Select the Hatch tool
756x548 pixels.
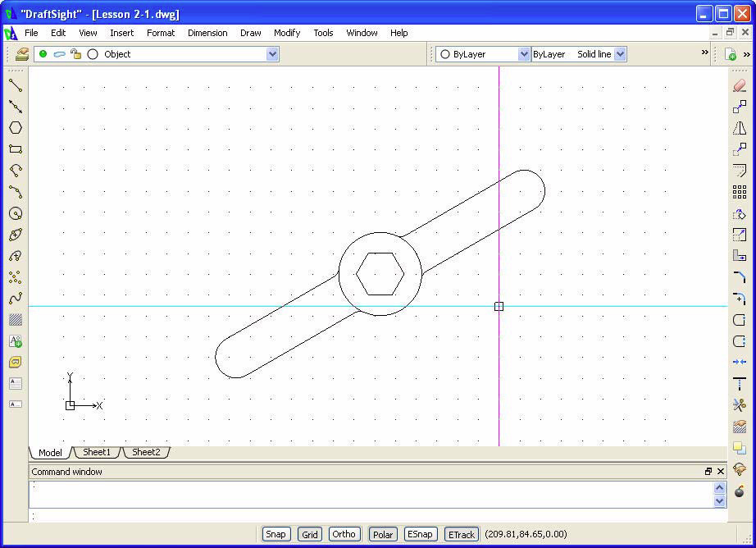click(x=16, y=320)
